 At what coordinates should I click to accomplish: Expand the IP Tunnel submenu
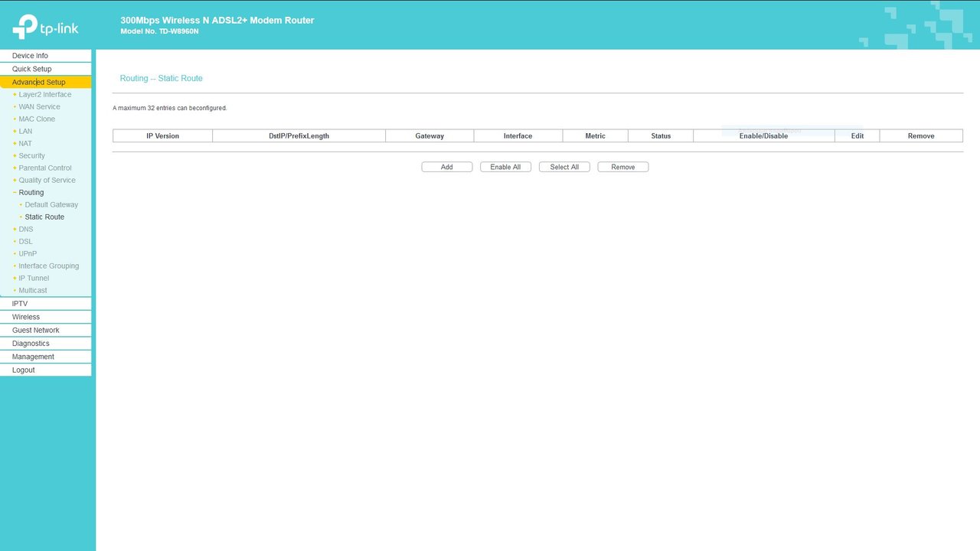pyautogui.click(x=34, y=279)
